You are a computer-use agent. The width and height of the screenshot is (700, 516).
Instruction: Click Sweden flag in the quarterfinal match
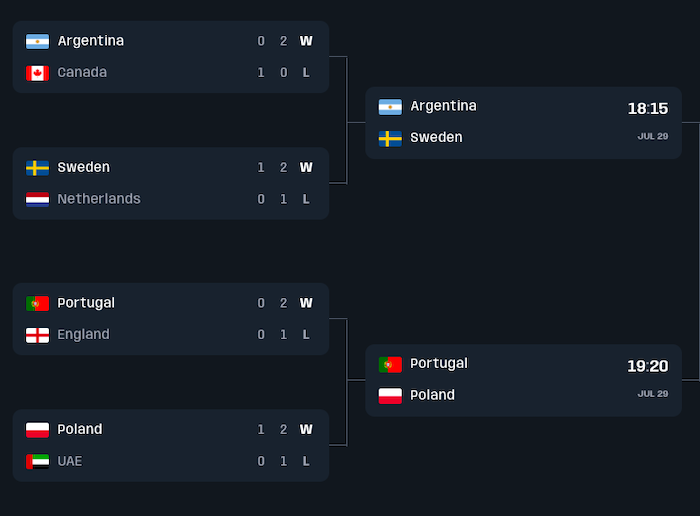(37, 167)
